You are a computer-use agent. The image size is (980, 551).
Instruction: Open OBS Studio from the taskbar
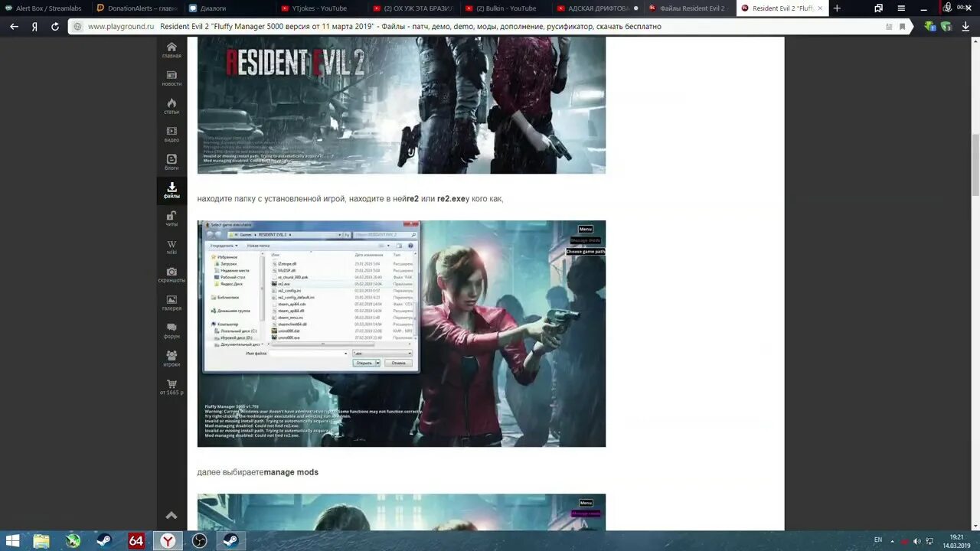tap(199, 540)
